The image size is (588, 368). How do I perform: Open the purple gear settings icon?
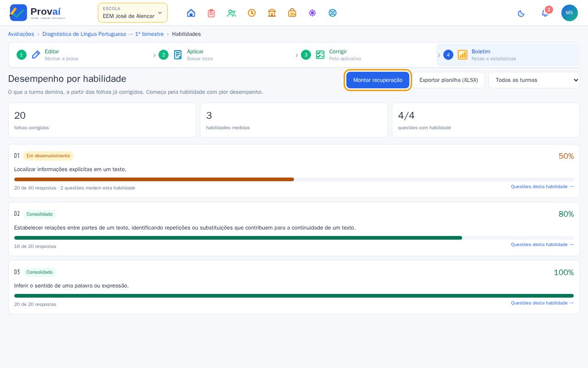coord(312,13)
